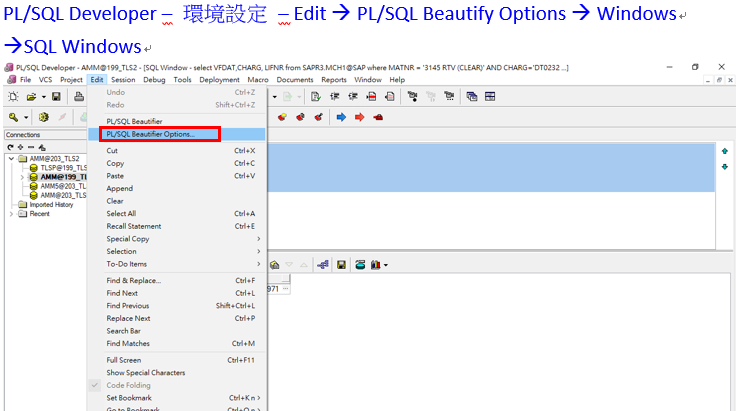740x411 pixels.
Task: Choose Find & Replace from Edit menu
Action: (x=177, y=280)
